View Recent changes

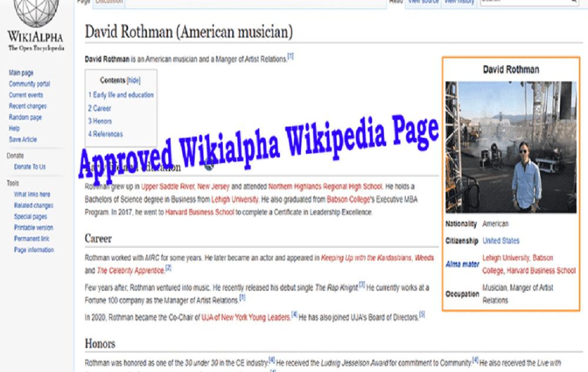pos(28,106)
